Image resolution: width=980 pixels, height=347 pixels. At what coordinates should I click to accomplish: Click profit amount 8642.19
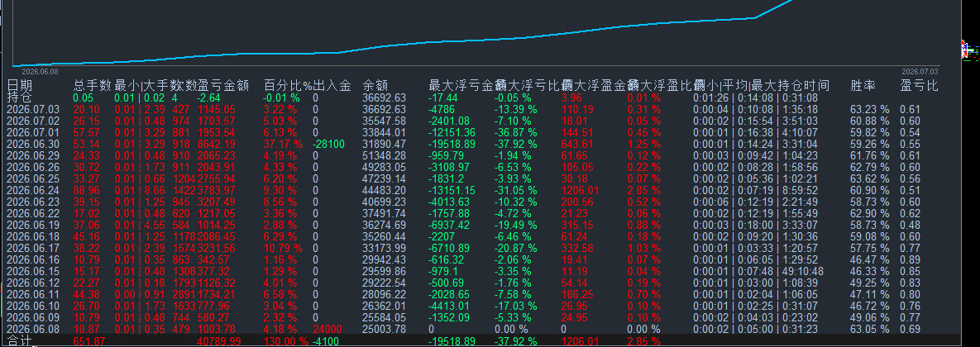217,144
